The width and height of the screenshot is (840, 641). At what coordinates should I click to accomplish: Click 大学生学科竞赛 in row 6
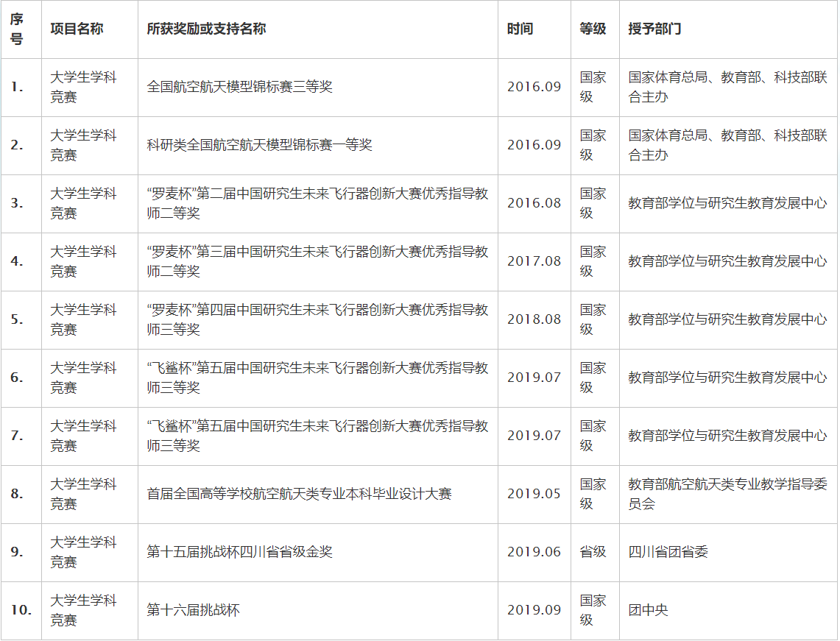tap(90, 378)
